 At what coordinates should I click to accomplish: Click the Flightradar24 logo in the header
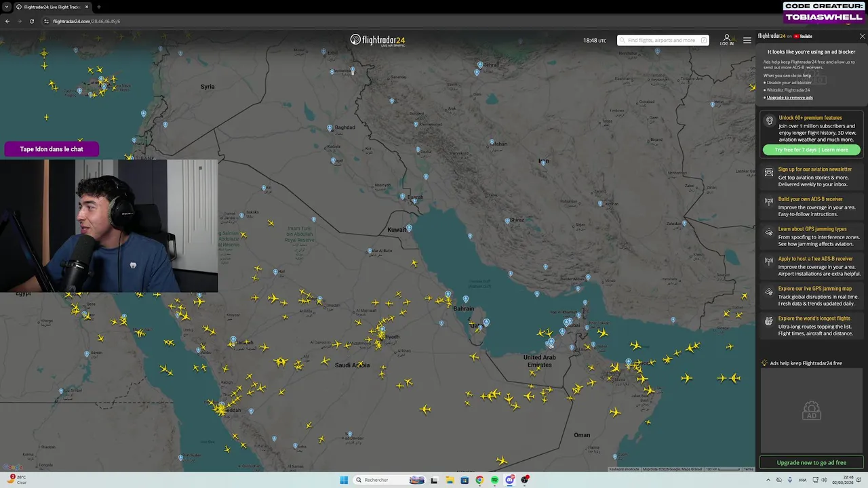pos(378,40)
